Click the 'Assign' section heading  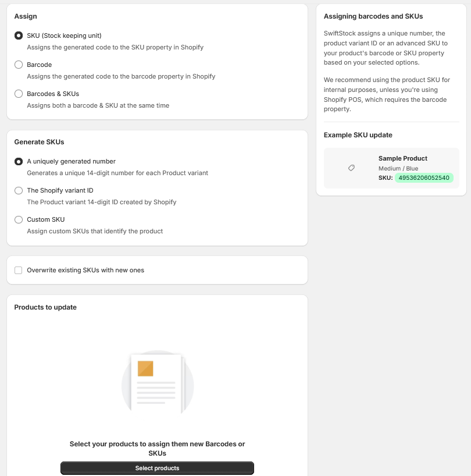click(26, 16)
